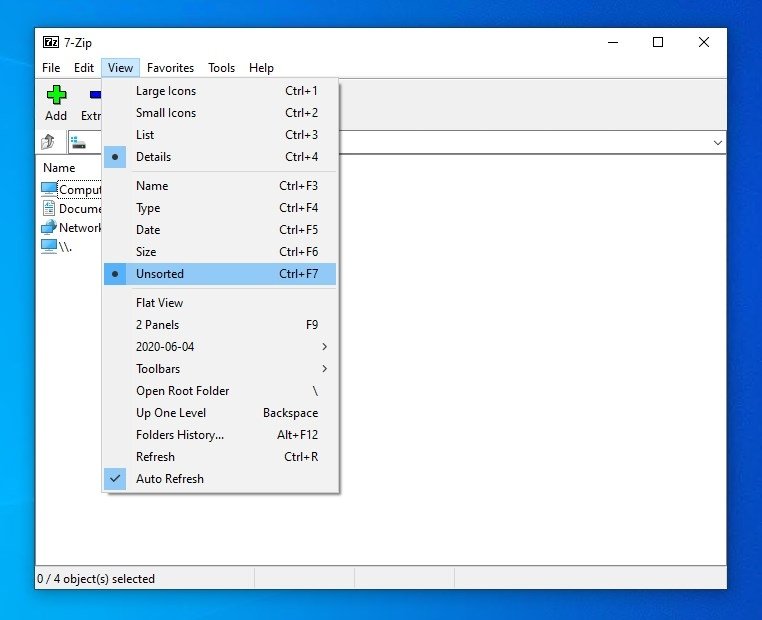The height and width of the screenshot is (620, 762).
Task: Minimize the 7-Zip window
Action: pyautogui.click(x=613, y=42)
